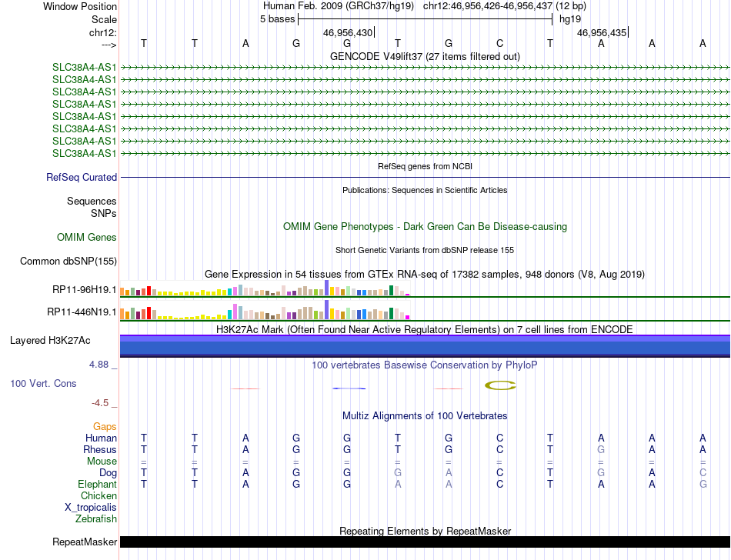Select the Common dbSNP(155) track label
Screen dimensions: 731x560
point(68,262)
